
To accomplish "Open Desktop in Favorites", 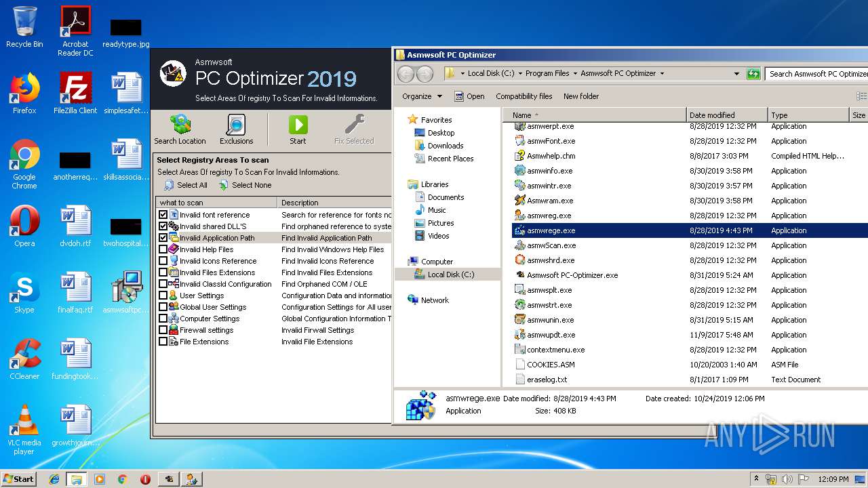I will pyautogui.click(x=441, y=133).
